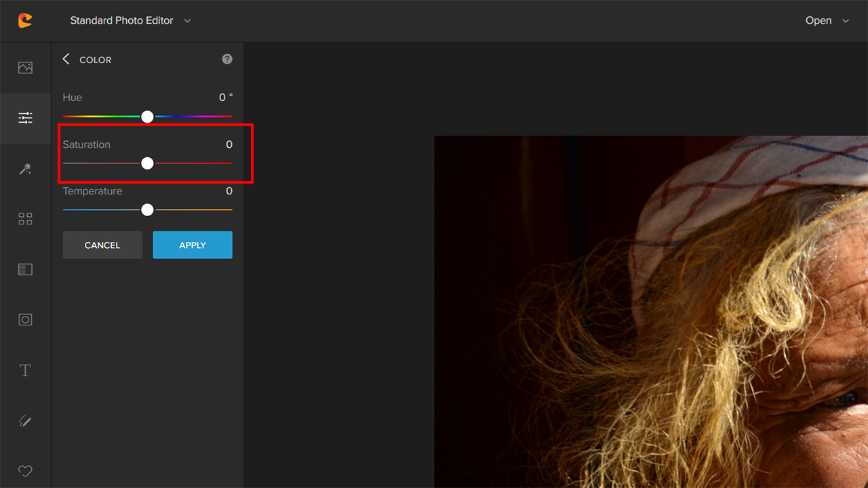Screen dimensions: 868x488
Task: Open the Color panel help tooltip
Action: coord(226,59)
